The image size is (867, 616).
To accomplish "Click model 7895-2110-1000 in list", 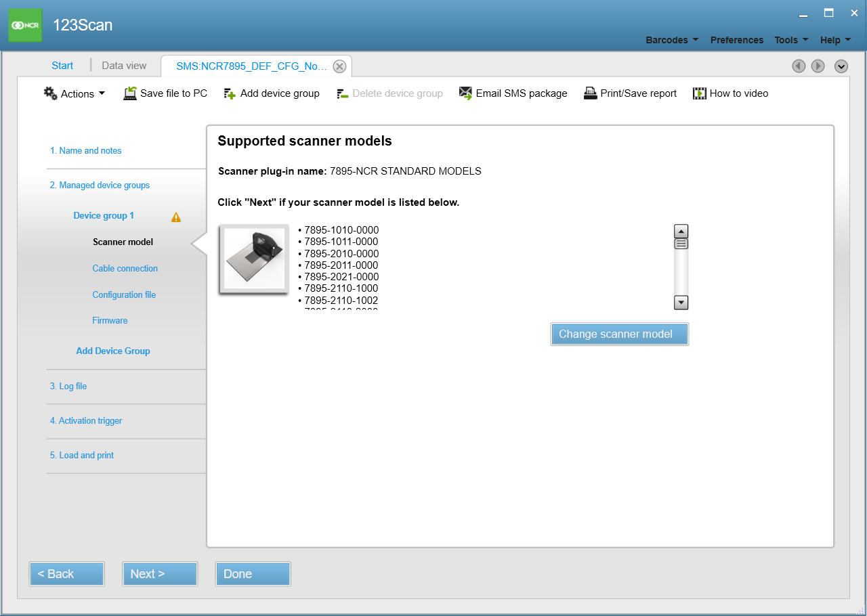I will click(341, 288).
